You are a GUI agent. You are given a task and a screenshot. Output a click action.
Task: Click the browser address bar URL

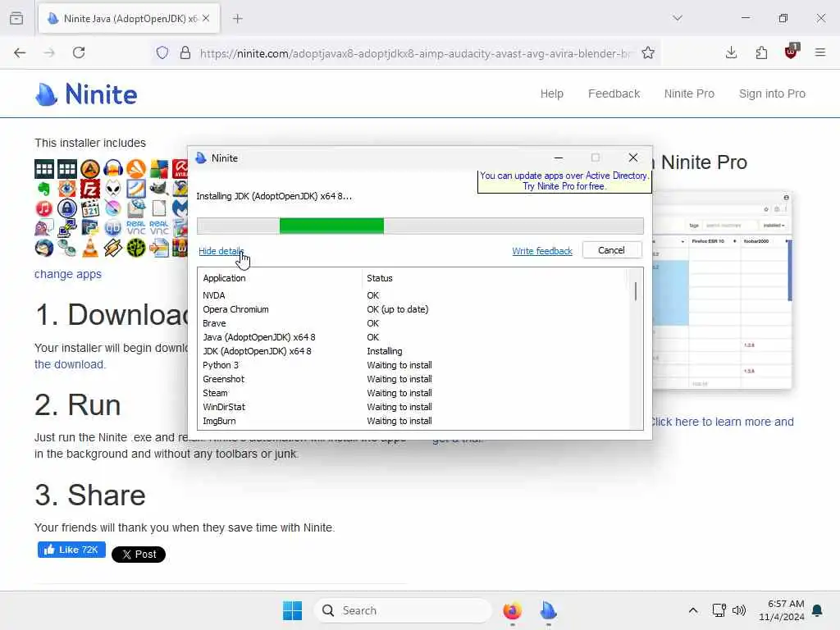coord(415,53)
